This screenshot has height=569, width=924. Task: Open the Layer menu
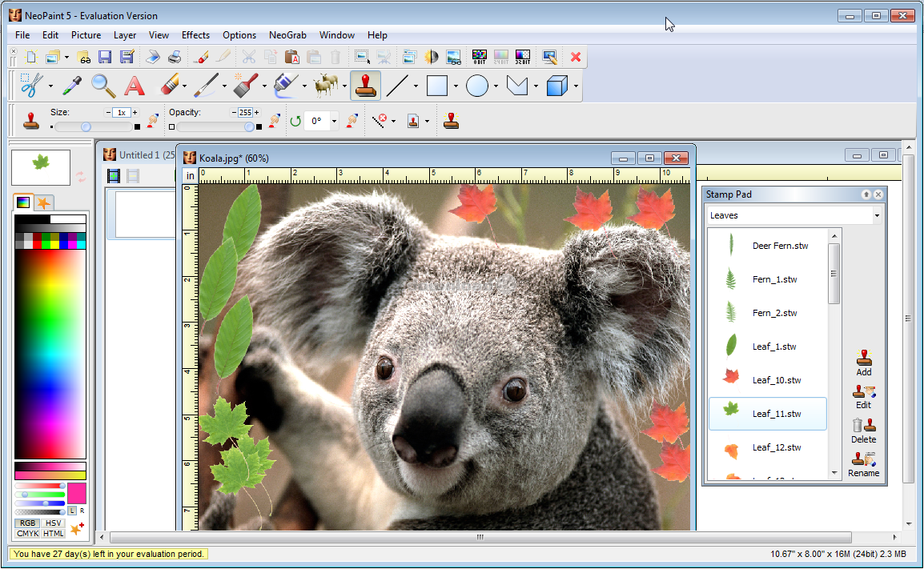pos(125,35)
